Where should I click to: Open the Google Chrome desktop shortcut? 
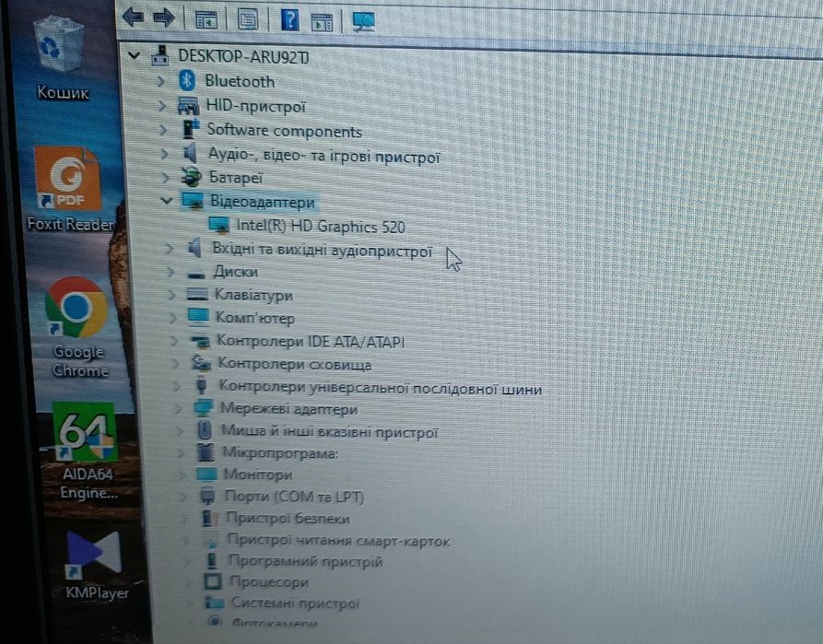(78, 327)
